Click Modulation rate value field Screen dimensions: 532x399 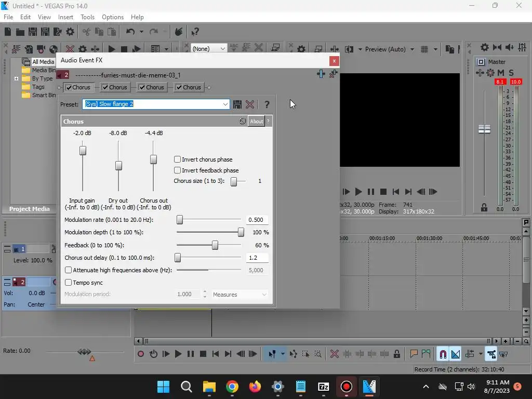tap(257, 220)
